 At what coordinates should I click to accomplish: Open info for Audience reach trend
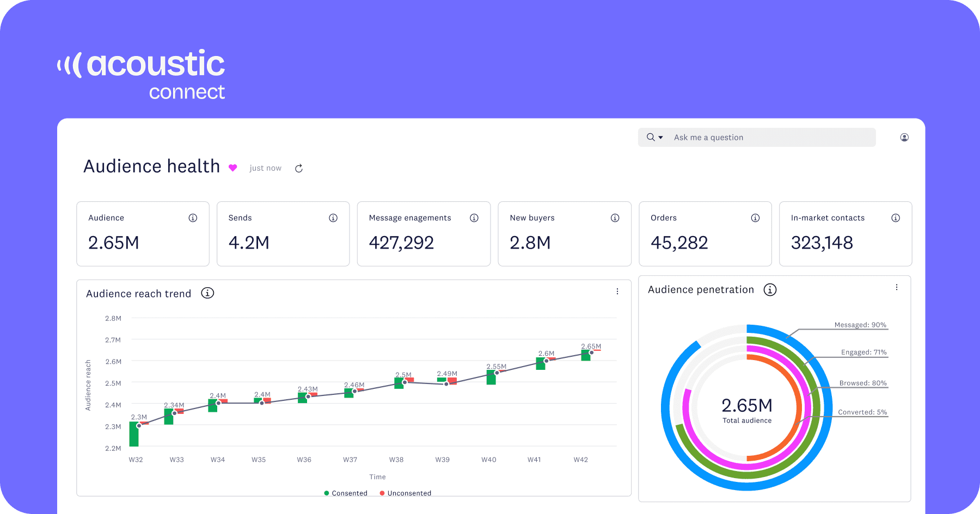(x=207, y=293)
